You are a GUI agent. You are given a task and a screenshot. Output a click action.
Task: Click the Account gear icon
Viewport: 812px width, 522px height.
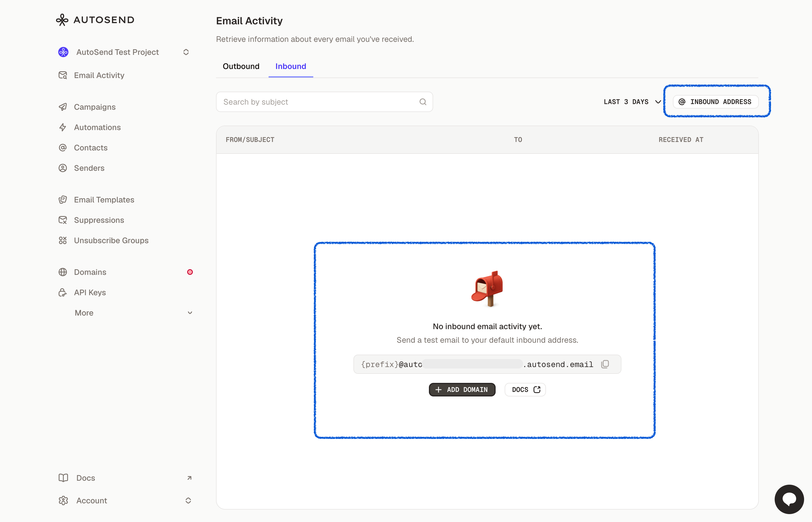(x=63, y=500)
